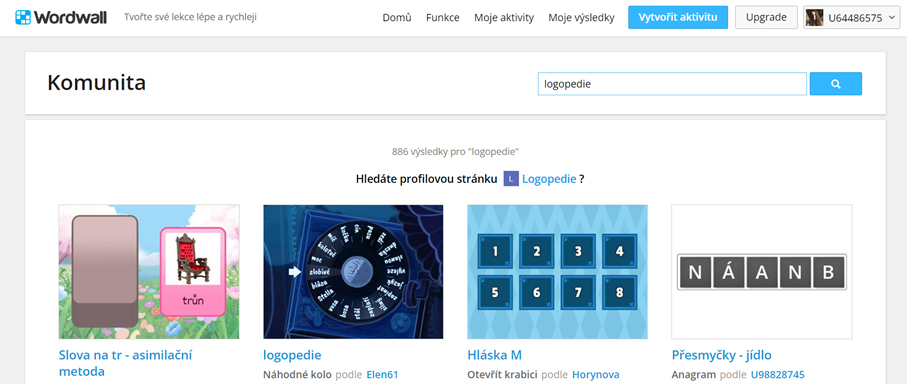Visit author Elen61's profile
The image size is (907, 384).
382,374
